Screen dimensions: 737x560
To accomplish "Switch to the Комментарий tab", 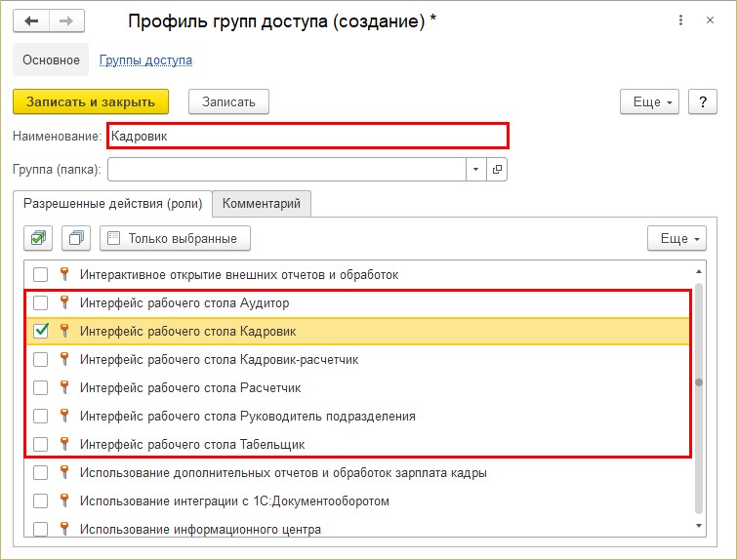I will (x=262, y=204).
